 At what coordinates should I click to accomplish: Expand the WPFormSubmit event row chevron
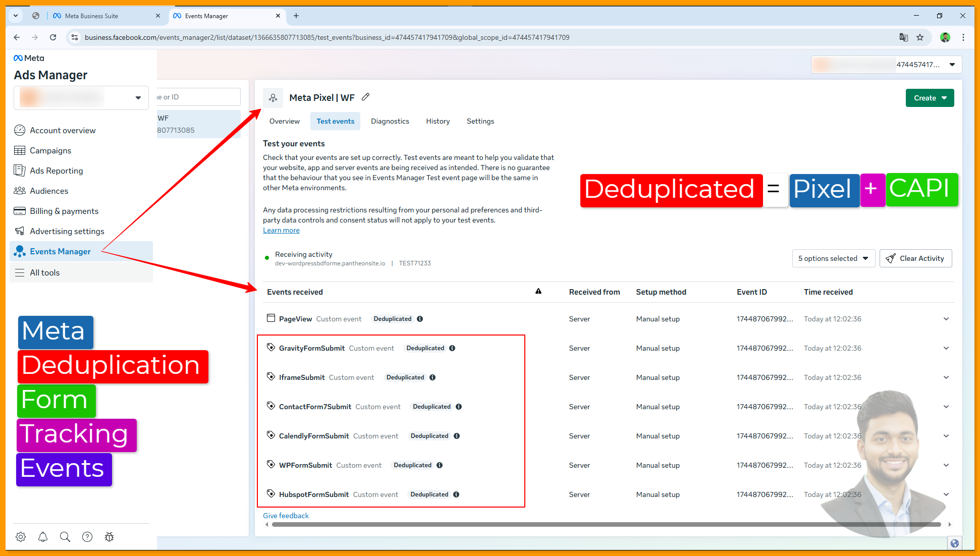[946, 465]
